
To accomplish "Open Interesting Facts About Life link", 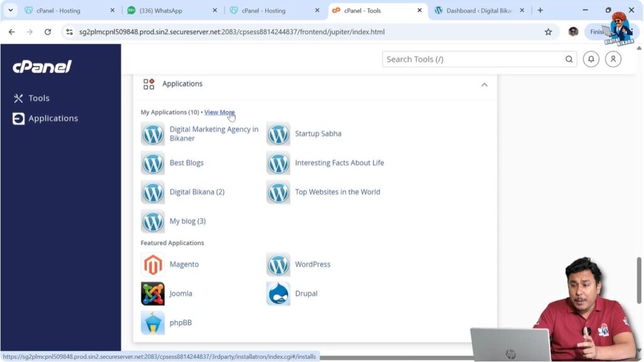I will [339, 162].
